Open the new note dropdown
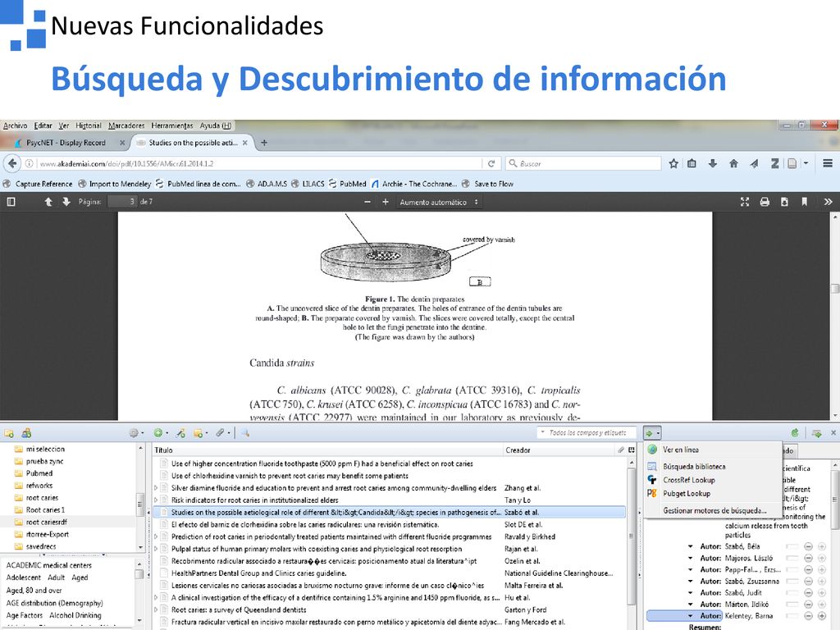 200,433
